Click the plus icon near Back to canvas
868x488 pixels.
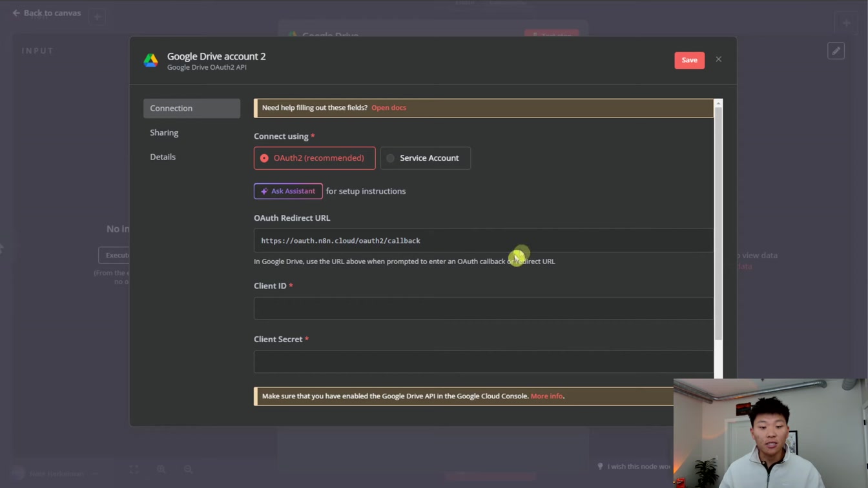97,16
